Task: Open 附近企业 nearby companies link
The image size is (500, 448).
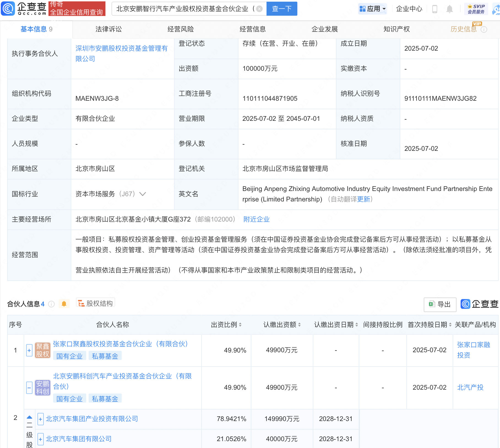Action: pos(256,219)
